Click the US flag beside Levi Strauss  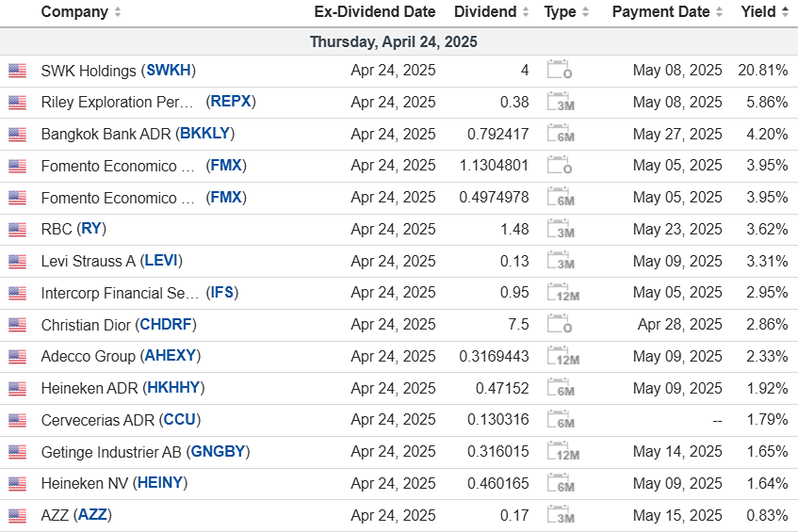click(x=17, y=262)
